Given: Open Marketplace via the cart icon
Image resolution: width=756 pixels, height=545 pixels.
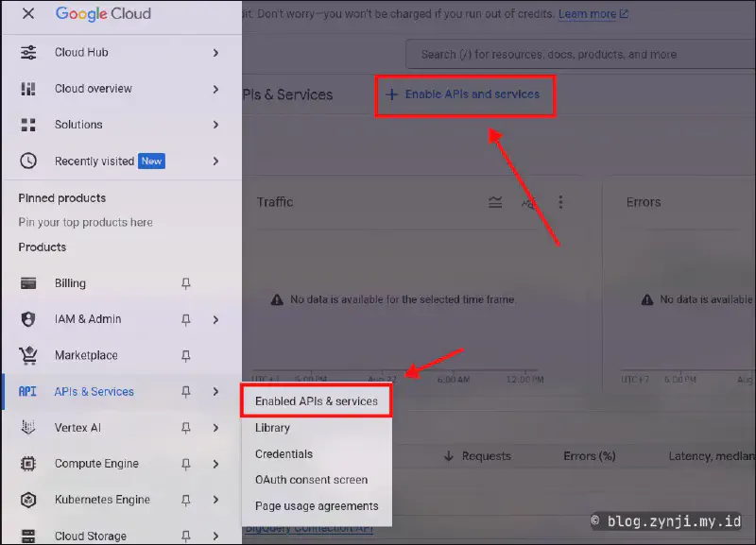Looking at the screenshot, I should tap(26, 355).
